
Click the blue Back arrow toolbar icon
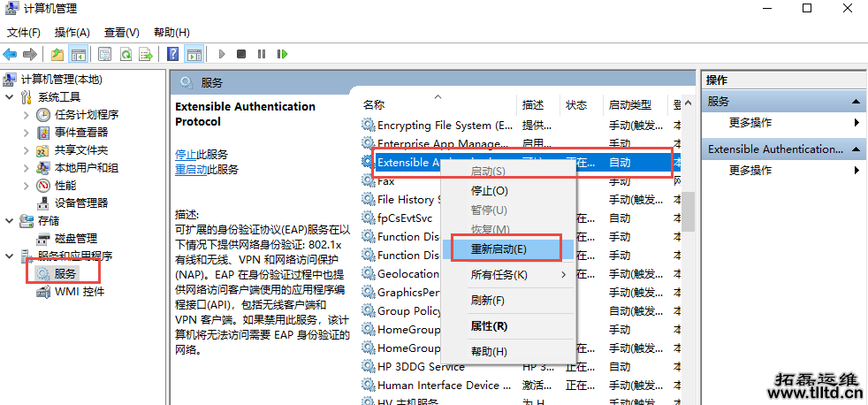tap(10, 54)
